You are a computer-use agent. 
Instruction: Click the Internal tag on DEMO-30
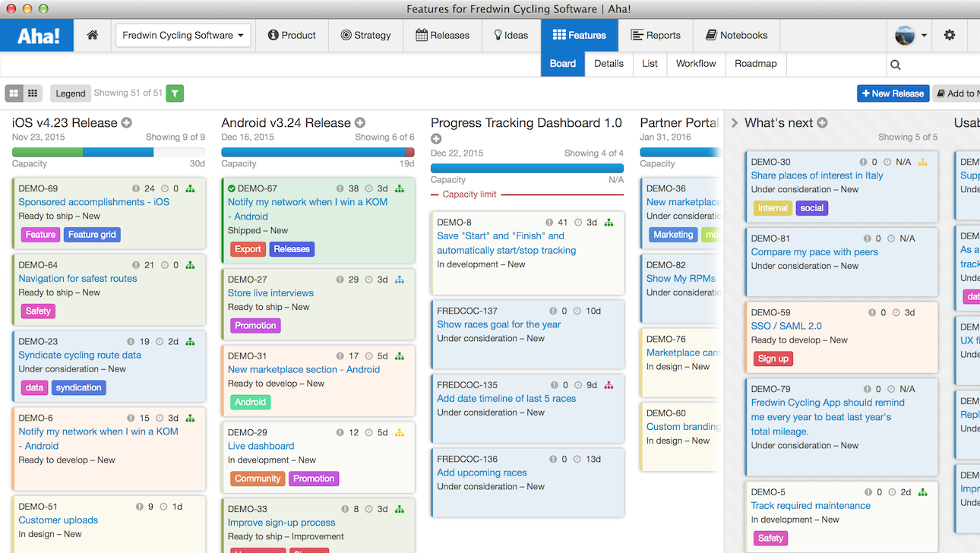(773, 208)
